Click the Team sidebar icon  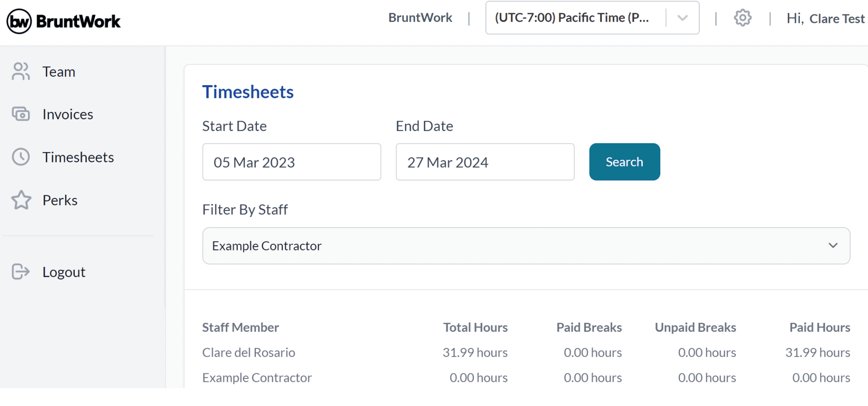coord(20,72)
